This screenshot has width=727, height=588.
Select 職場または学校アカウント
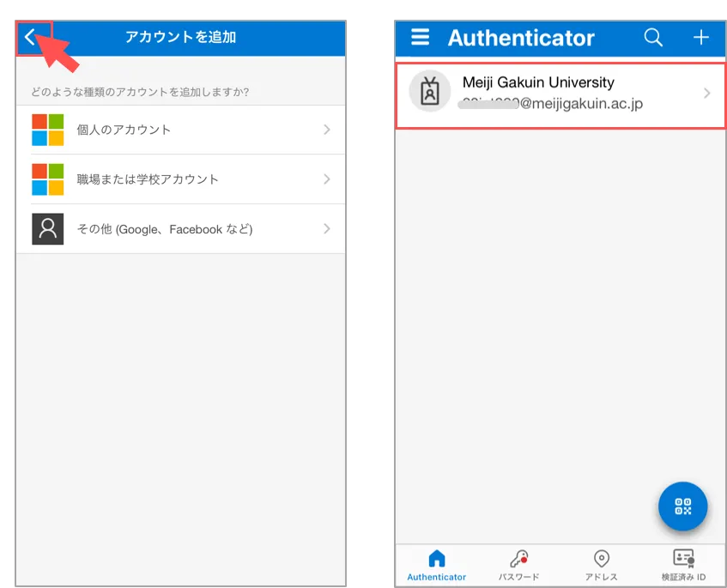tap(181, 179)
